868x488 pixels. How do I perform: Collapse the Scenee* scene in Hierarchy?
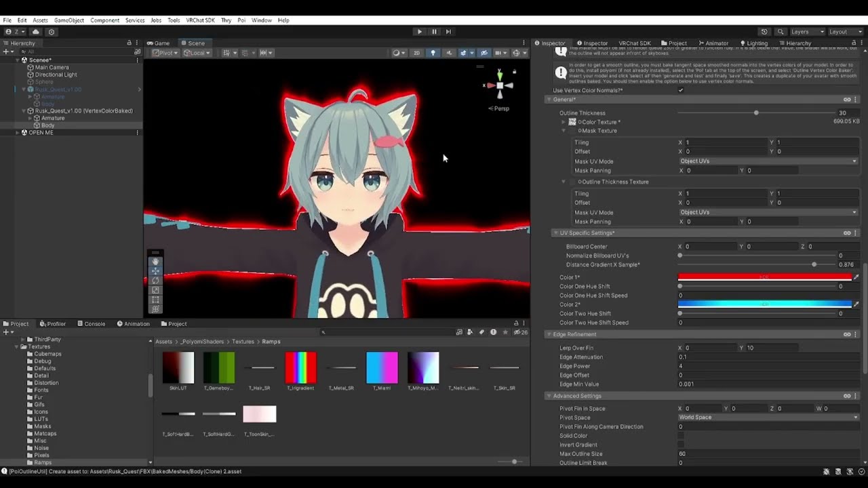[17, 60]
